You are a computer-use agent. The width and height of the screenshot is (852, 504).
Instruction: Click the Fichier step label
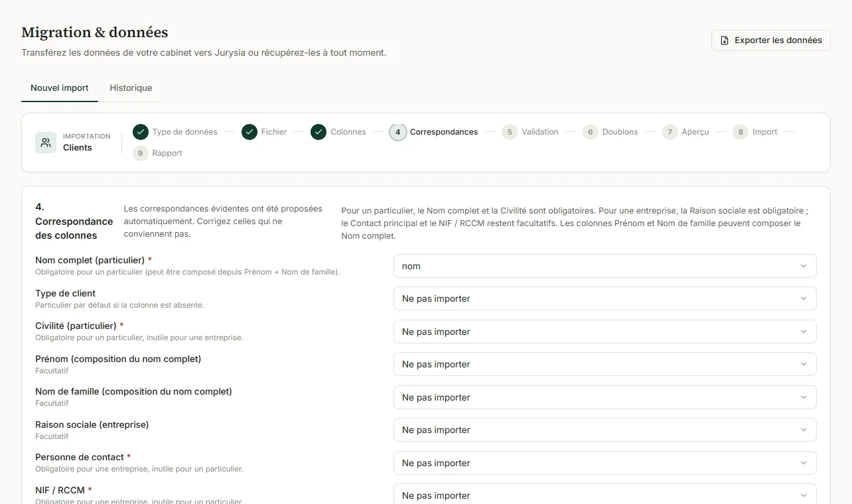pos(274,132)
